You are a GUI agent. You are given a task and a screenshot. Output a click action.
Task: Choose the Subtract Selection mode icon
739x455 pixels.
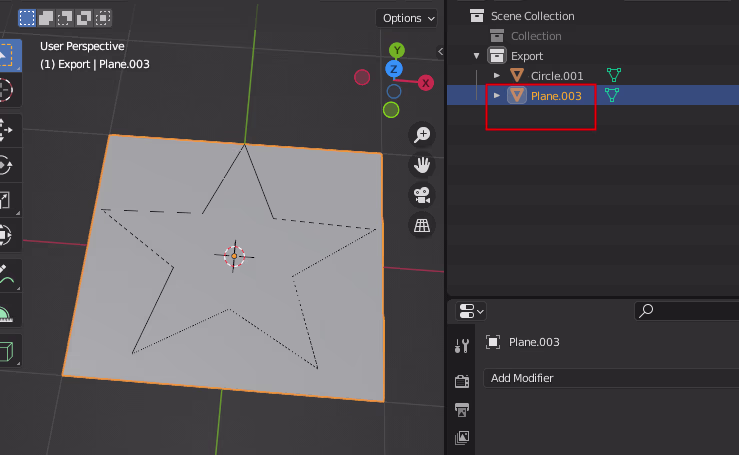(x=65, y=18)
